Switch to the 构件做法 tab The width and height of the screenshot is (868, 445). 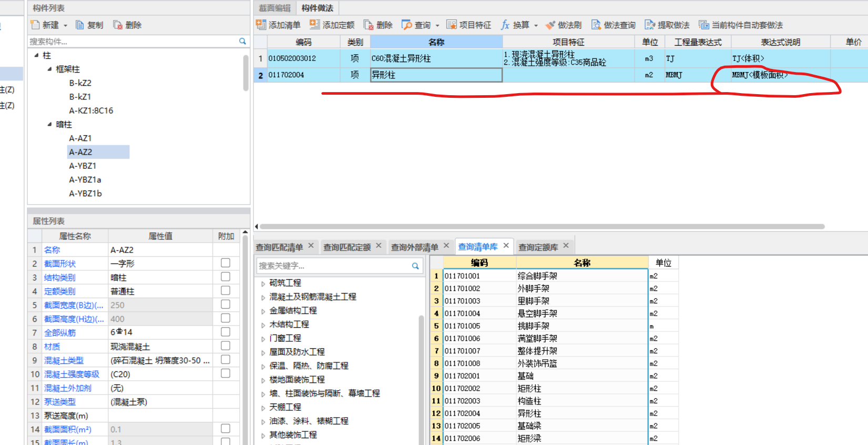tap(318, 8)
